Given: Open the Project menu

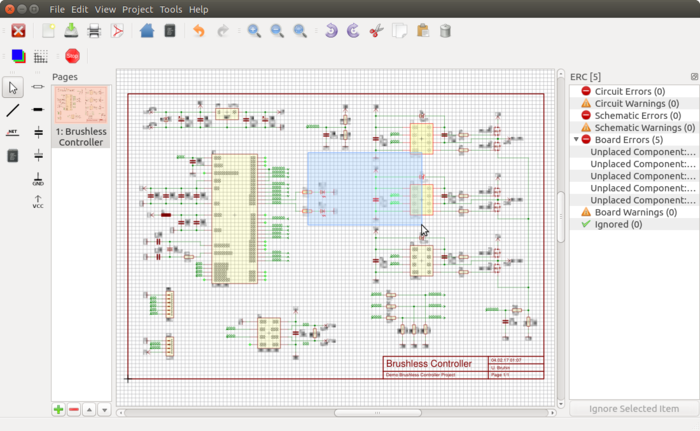Looking at the screenshot, I should (x=138, y=9).
